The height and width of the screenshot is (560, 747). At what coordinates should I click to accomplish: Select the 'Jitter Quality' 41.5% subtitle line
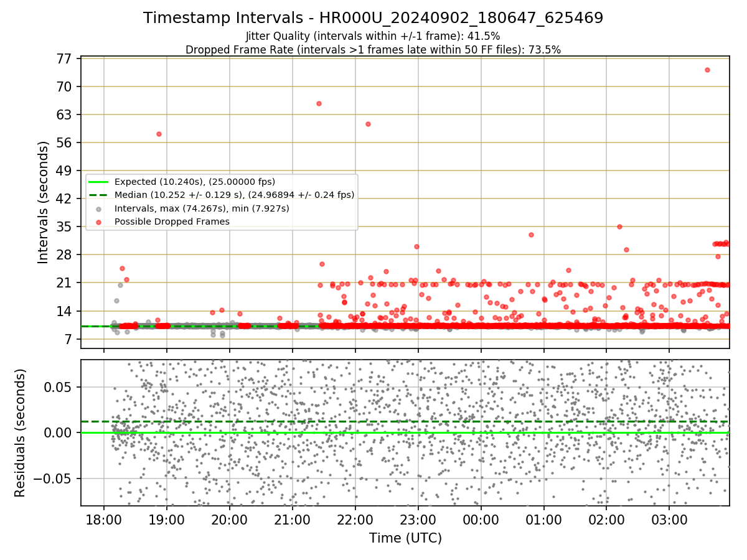pyautogui.click(x=373, y=36)
